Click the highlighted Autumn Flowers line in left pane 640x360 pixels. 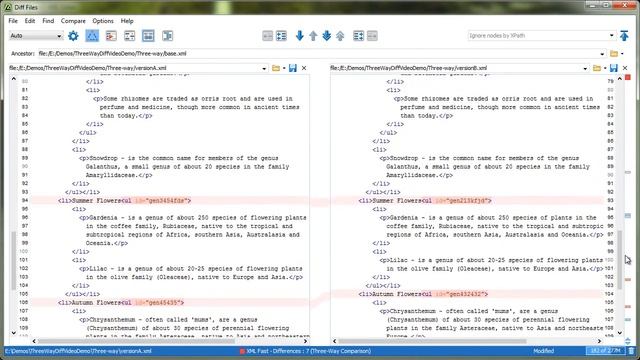tap(170, 302)
